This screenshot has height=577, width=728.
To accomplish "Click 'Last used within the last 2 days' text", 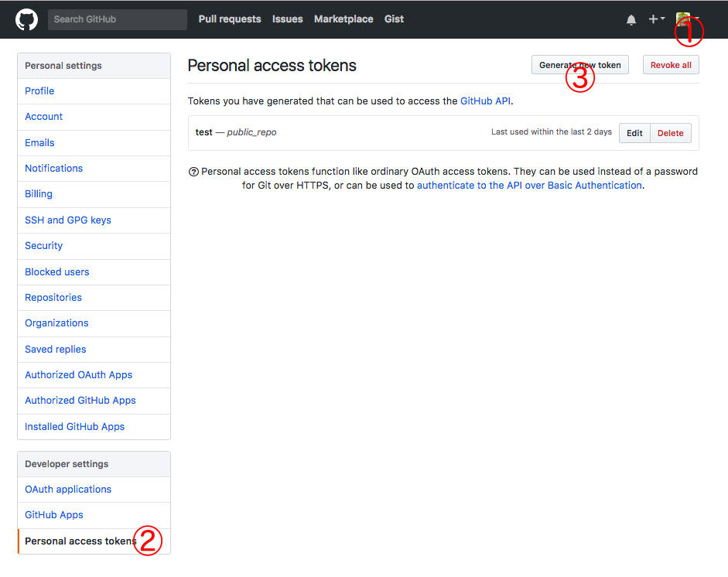I will pos(552,131).
